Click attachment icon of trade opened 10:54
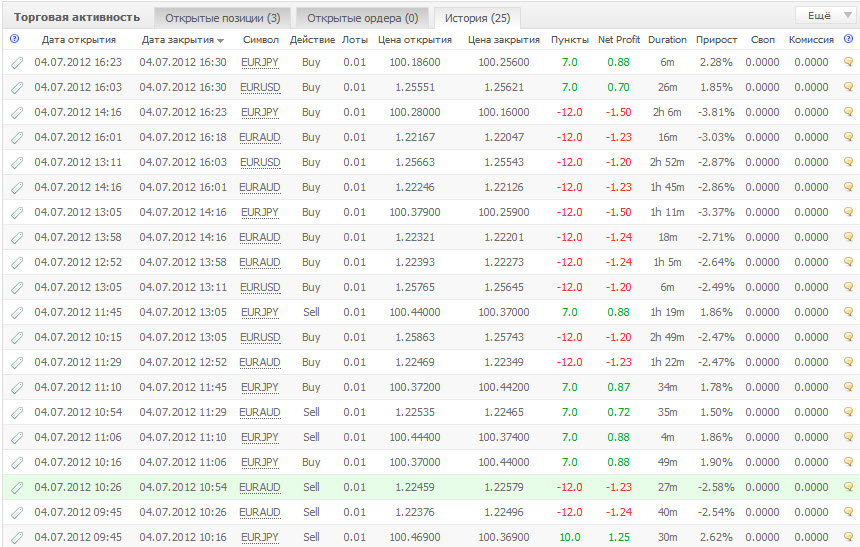The height and width of the screenshot is (547, 860). tap(17, 413)
